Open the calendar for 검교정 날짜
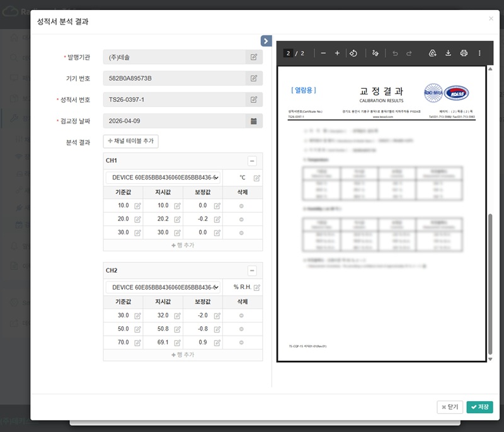 coord(254,121)
